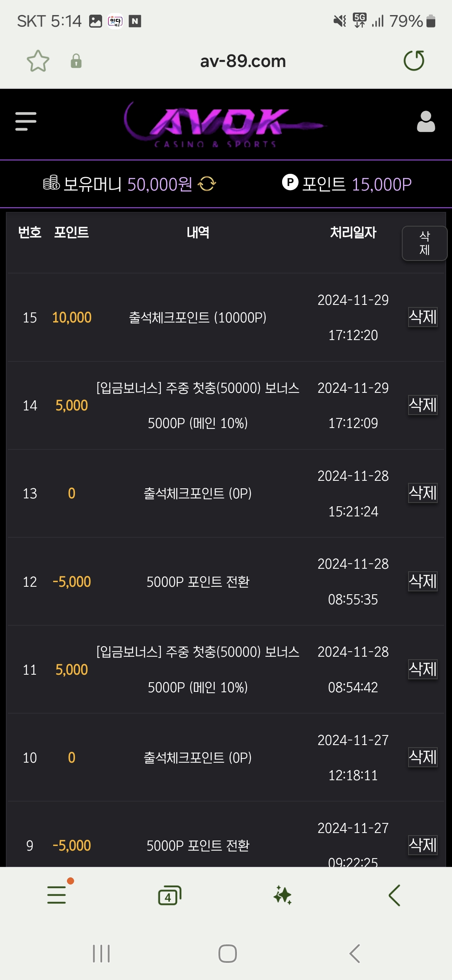Tap the 15,000P points balance
The width and height of the screenshot is (452, 980).
381,184
